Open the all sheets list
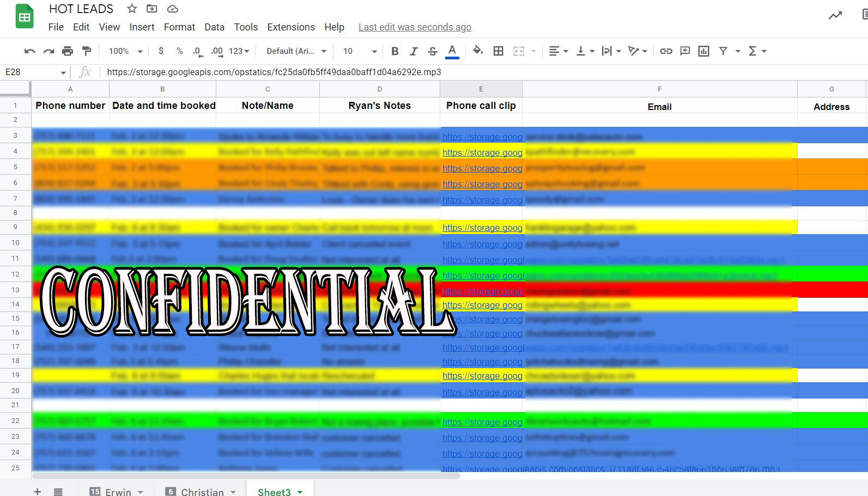868x496 pixels. [58, 492]
